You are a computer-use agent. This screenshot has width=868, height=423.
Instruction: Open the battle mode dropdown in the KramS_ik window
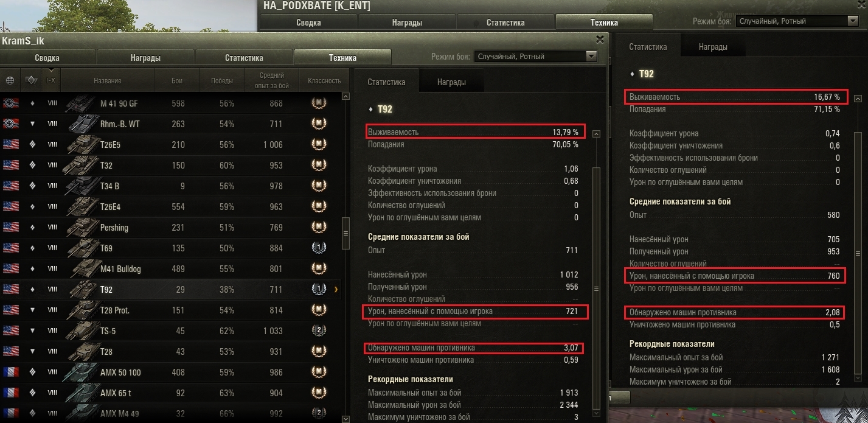pos(535,57)
